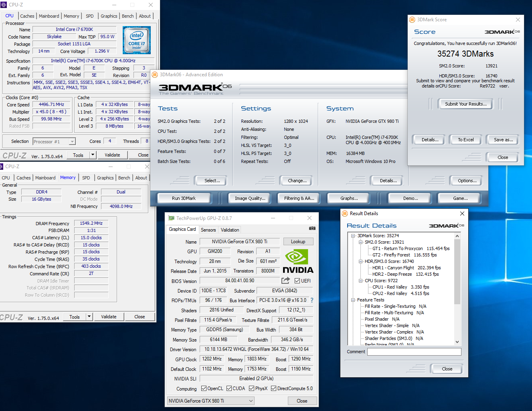Image resolution: width=532 pixels, height=411 pixels.
Task: Minimize the top CPU-Z window
Action: coord(114,5)
